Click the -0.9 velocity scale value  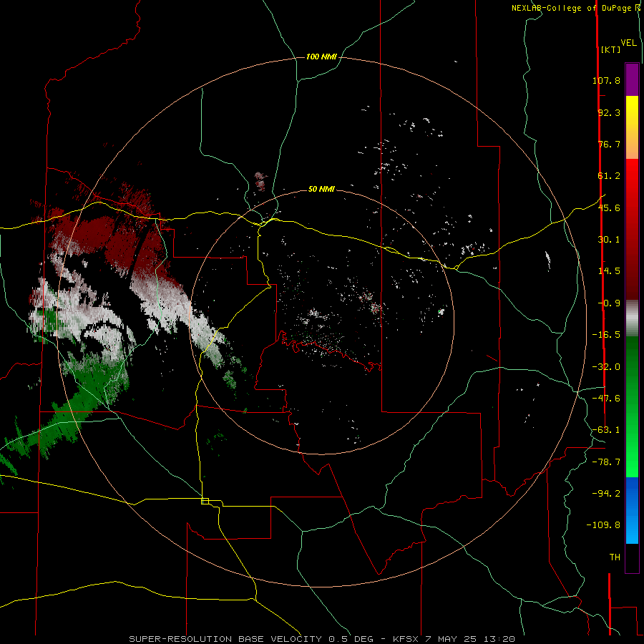[609, 303]
